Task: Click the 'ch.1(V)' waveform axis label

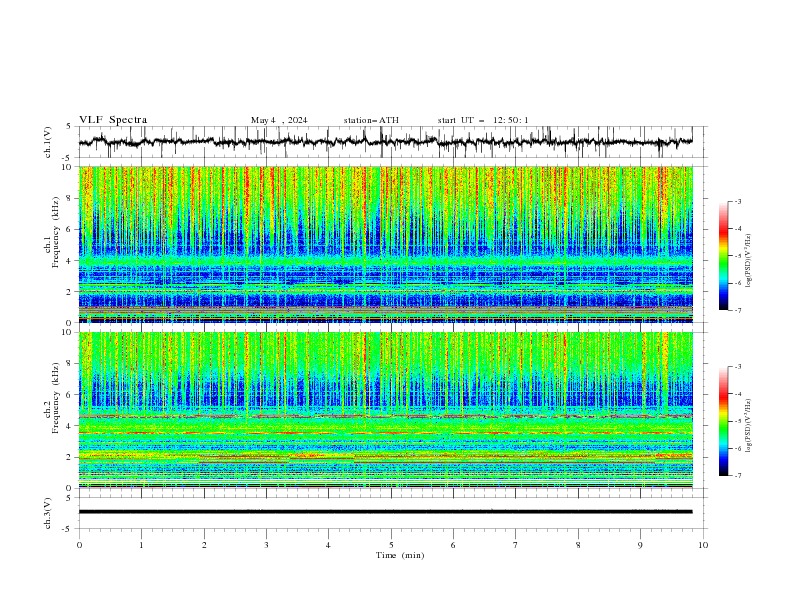Action: tap(48, 142)
